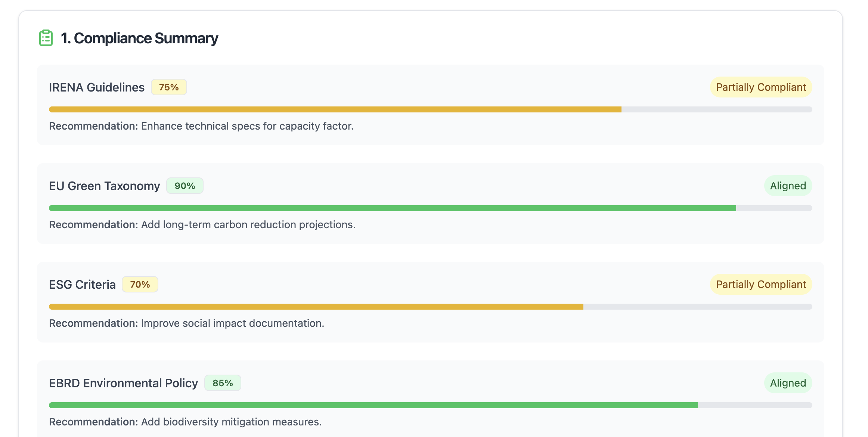
Task: Select the '1. Compliance Summary' heading
Action: coord(139,38)
